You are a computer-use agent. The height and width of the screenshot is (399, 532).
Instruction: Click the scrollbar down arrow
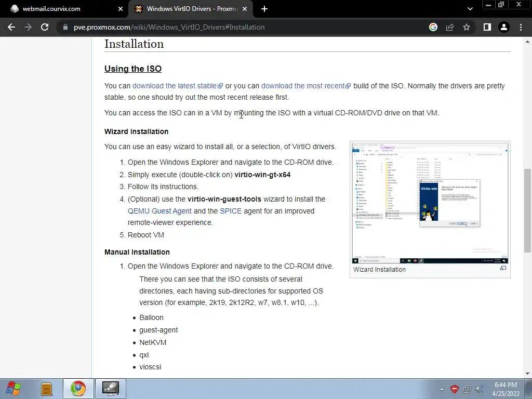tap(527, 374)
